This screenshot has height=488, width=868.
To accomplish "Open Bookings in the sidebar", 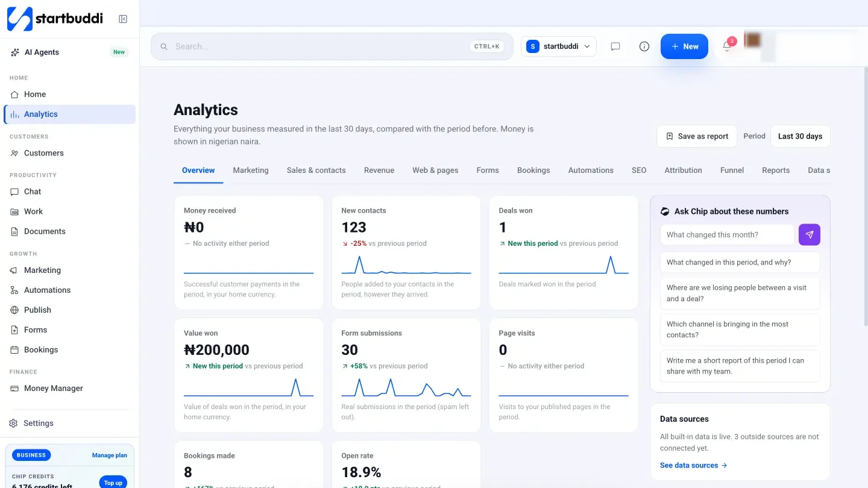I will point(70,349).
